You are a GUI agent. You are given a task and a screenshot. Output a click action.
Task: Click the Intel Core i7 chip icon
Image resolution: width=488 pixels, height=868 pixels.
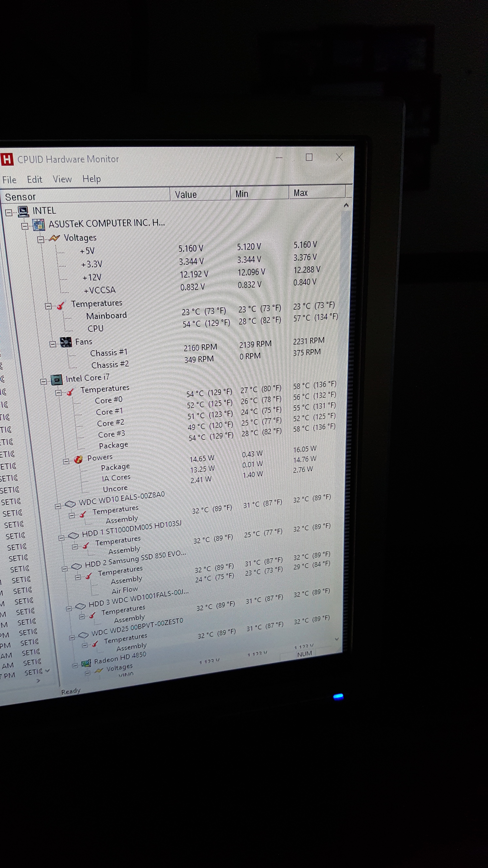pyautogui.click(x=57, y=380)
